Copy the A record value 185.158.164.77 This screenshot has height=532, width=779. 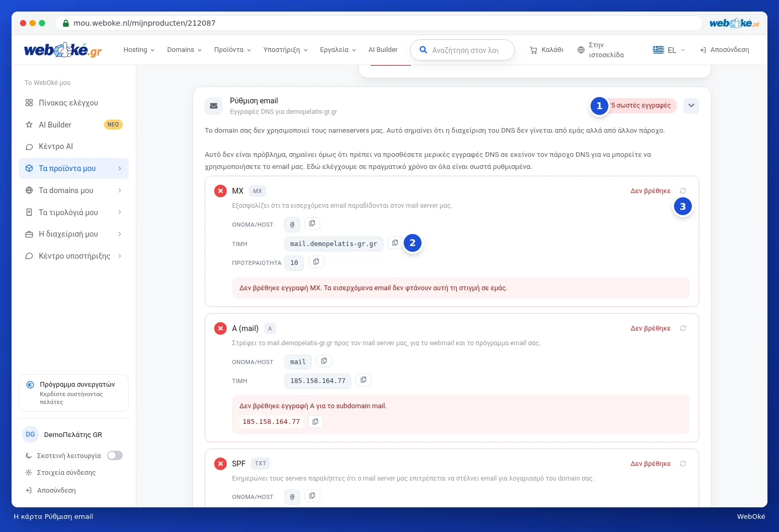click(x=363, y=380)
